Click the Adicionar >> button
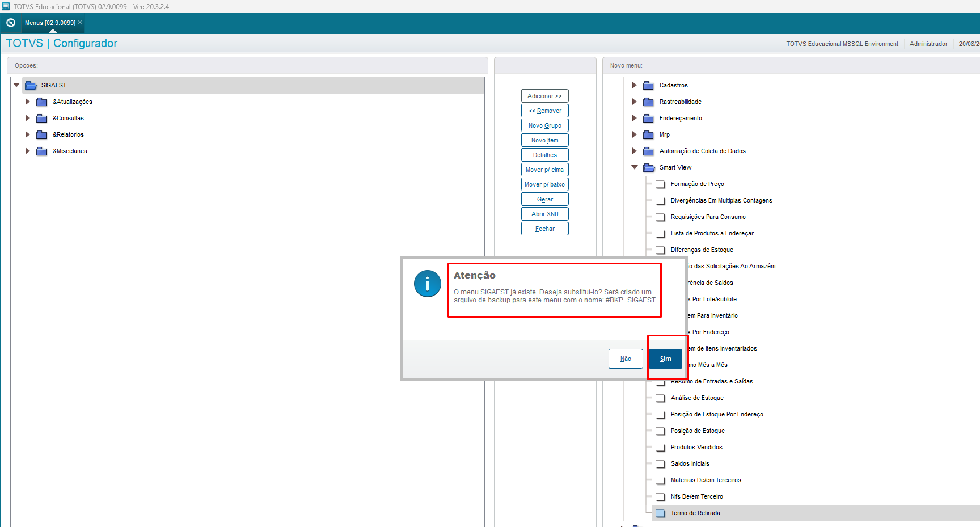Image resolution: width=980 pixels, height=527 pixels. (x=545, y=96)
